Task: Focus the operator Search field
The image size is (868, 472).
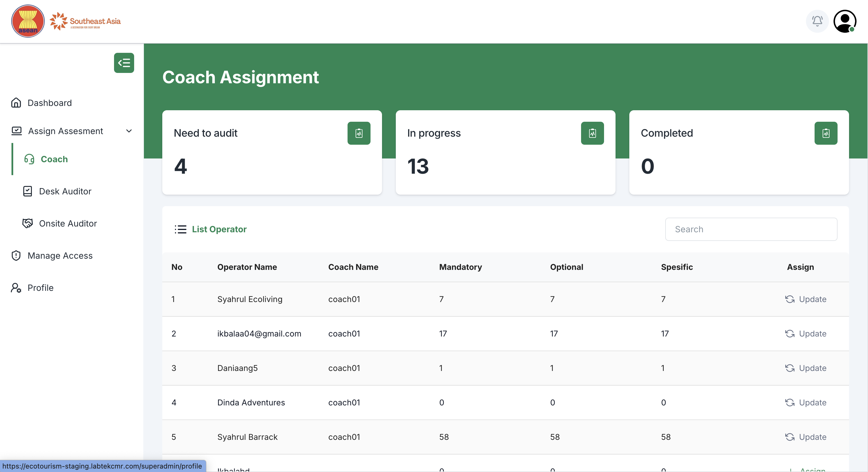Action: coord(751,229)
